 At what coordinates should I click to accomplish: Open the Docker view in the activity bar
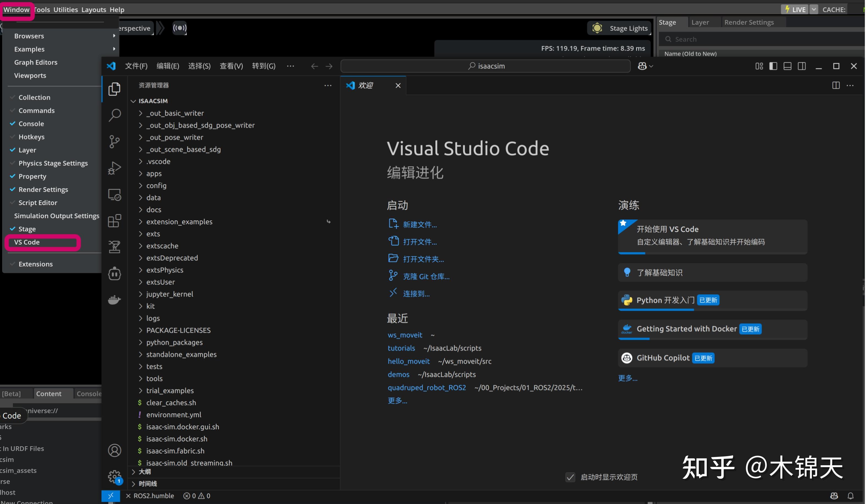[114, 300]
